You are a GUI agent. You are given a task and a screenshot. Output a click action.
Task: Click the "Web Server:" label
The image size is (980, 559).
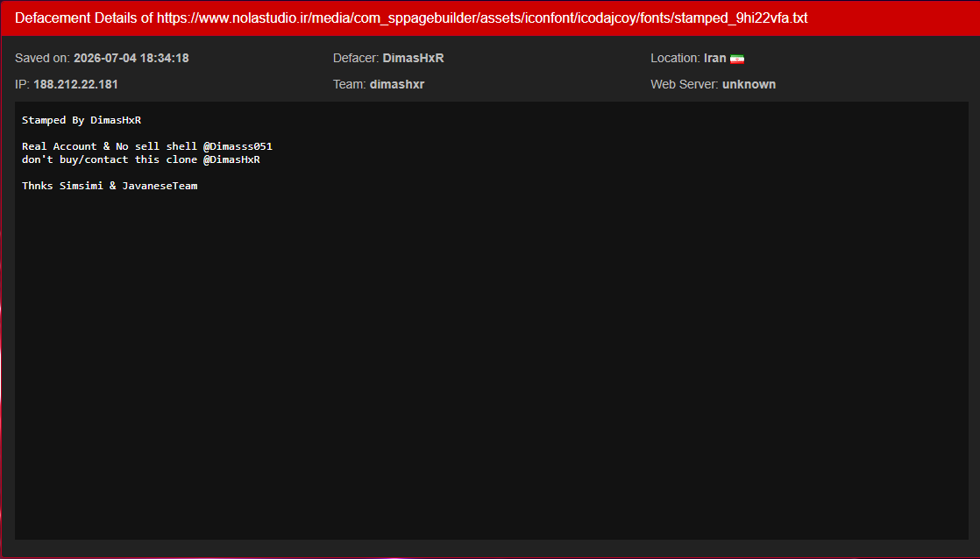685,84
